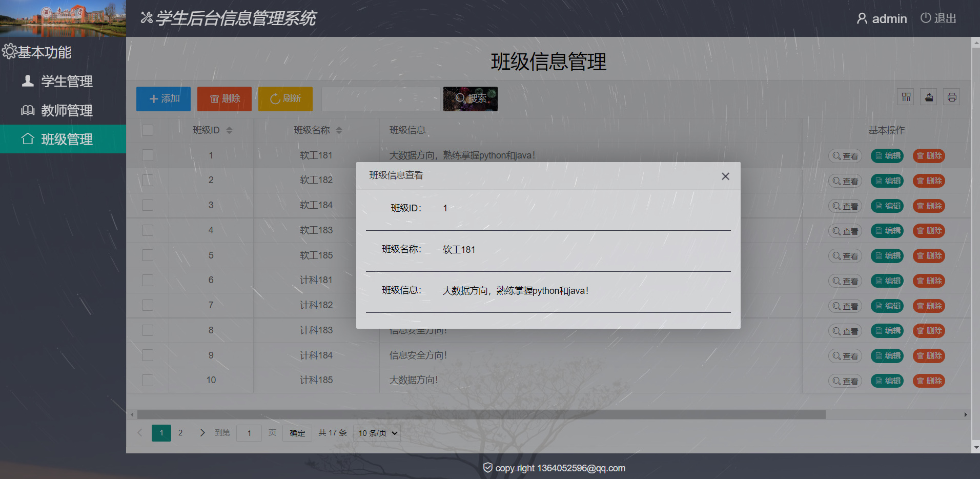Click the system title tools icon
This screenshot has width=980, height=479.
pyautogui.click(x=147, y=18)
